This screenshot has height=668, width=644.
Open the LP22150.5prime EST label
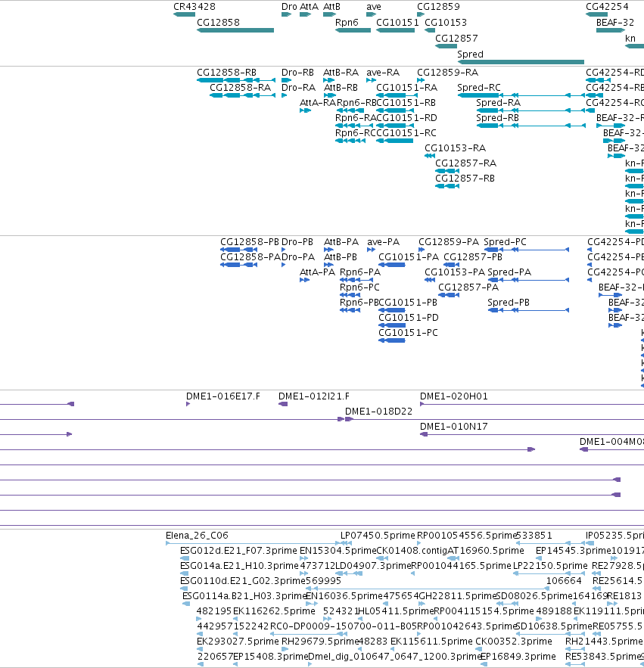pos(550,566)
